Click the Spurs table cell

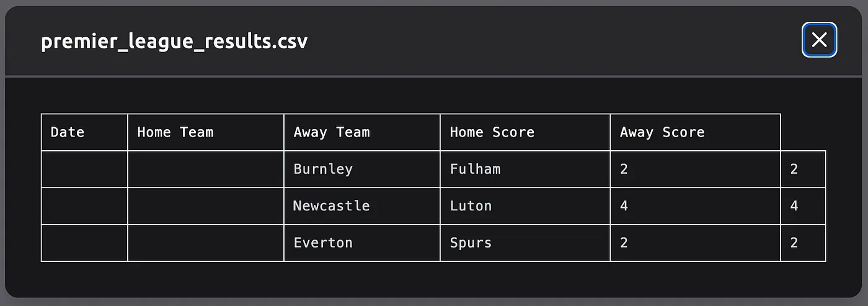point(525,243)
